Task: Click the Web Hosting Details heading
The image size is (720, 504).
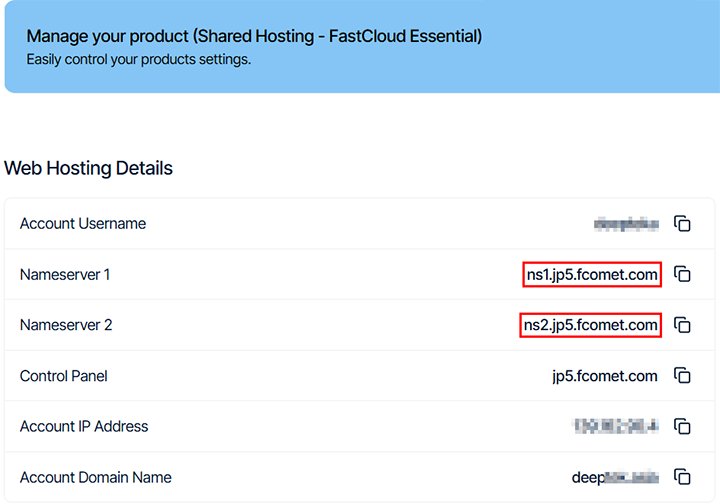Action: coord(89,168)
